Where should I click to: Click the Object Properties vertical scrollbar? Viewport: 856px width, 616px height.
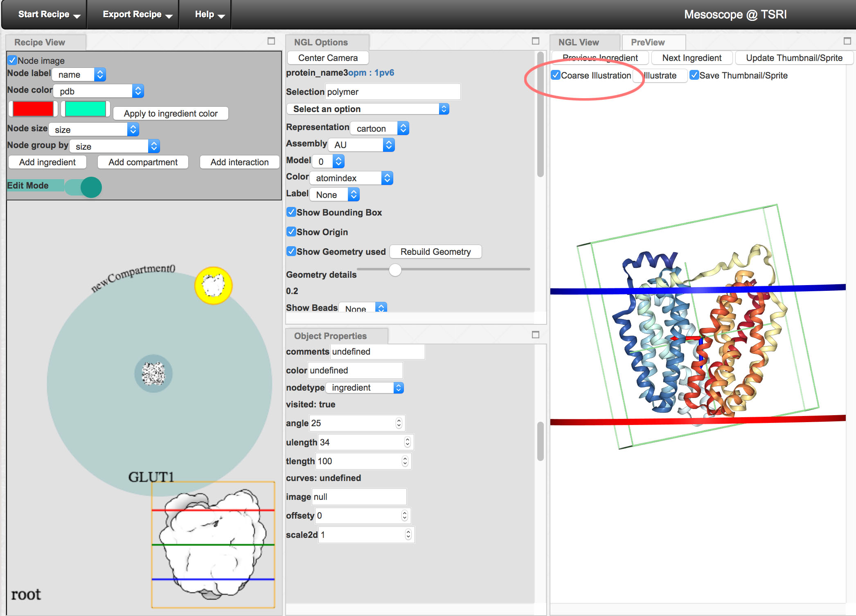540,441
